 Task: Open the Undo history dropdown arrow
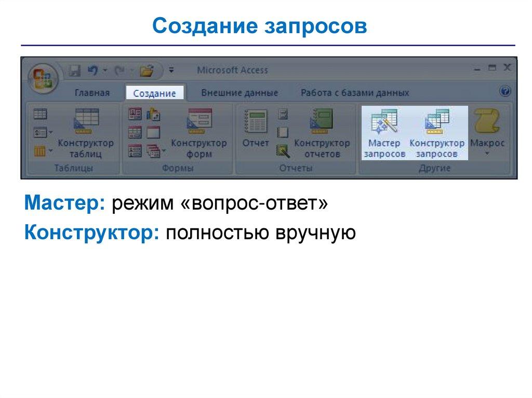(104, 70)
